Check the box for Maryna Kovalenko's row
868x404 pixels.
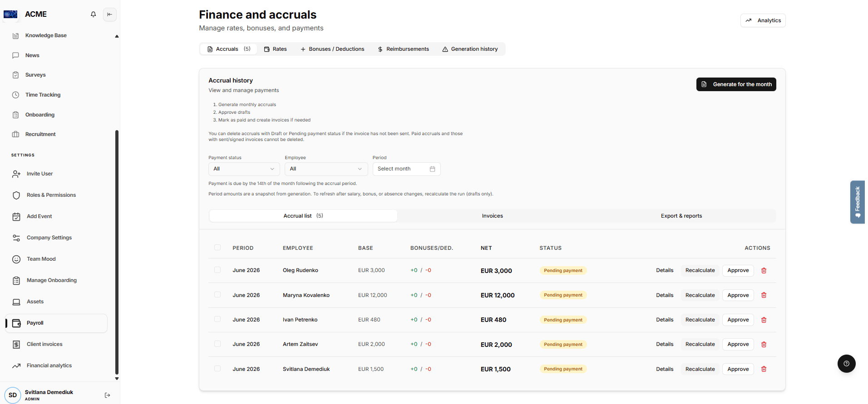[x=217, y=295]
